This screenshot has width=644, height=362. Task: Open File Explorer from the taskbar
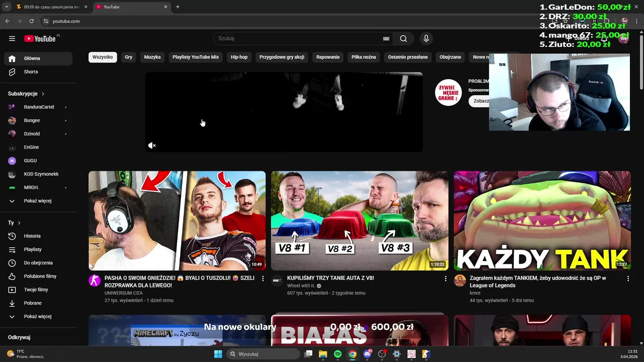tap(323, 354)
